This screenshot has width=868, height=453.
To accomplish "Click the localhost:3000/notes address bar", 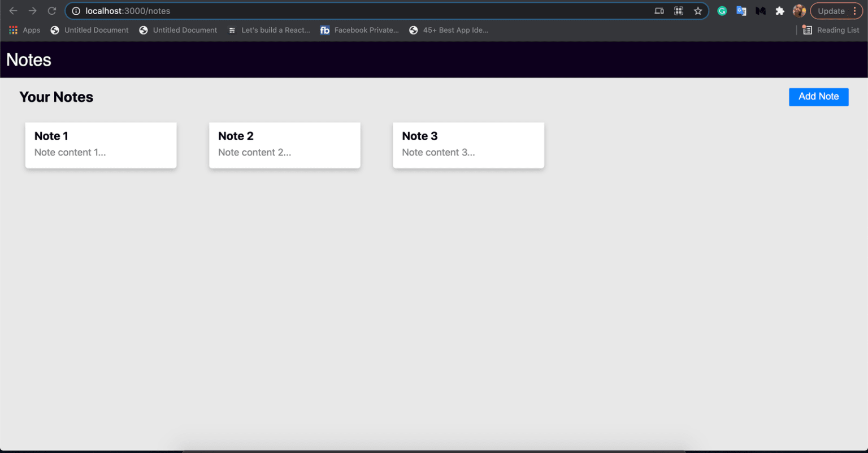I will 387,11.
